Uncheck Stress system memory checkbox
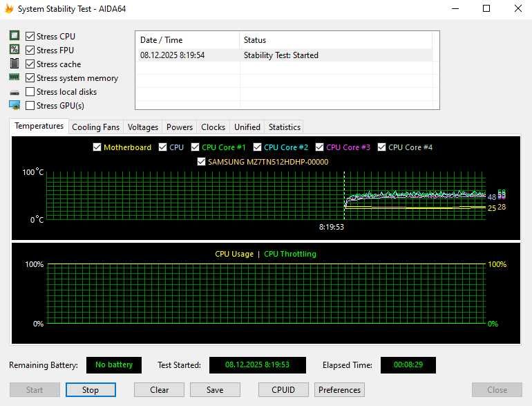532x406 pixels. (30, 77)
